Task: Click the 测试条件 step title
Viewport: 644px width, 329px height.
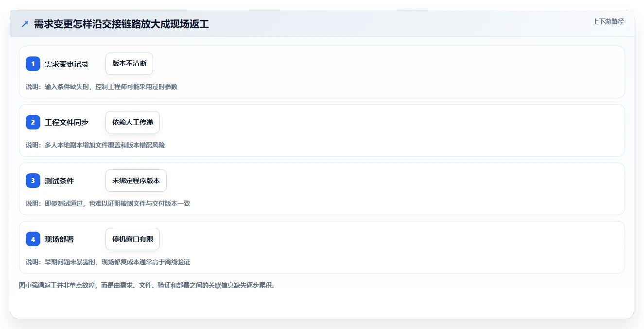Action: tap(59, 181)
